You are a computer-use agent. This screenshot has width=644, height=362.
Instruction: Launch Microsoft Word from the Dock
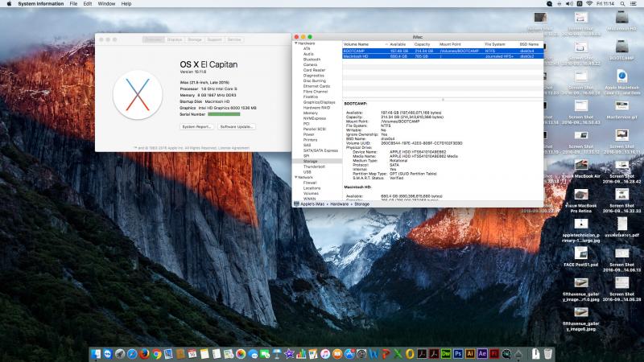click(x=374, y=354)
